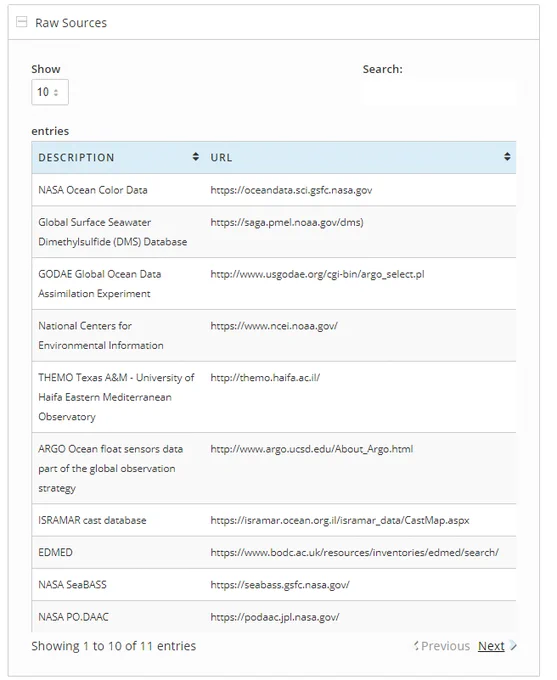Select GODAE Global Ocean Data description
The image size is (557, 680).
(99, 284)
